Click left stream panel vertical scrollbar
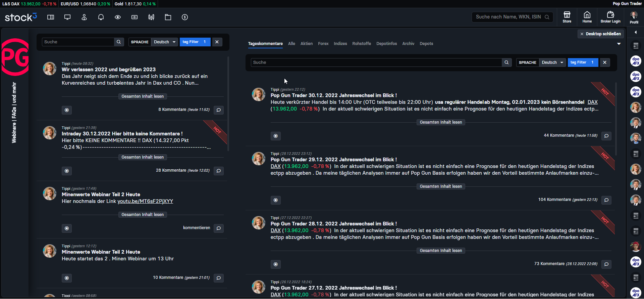The width and height of the screenshot is (644, 299). [x=228, y=104]
